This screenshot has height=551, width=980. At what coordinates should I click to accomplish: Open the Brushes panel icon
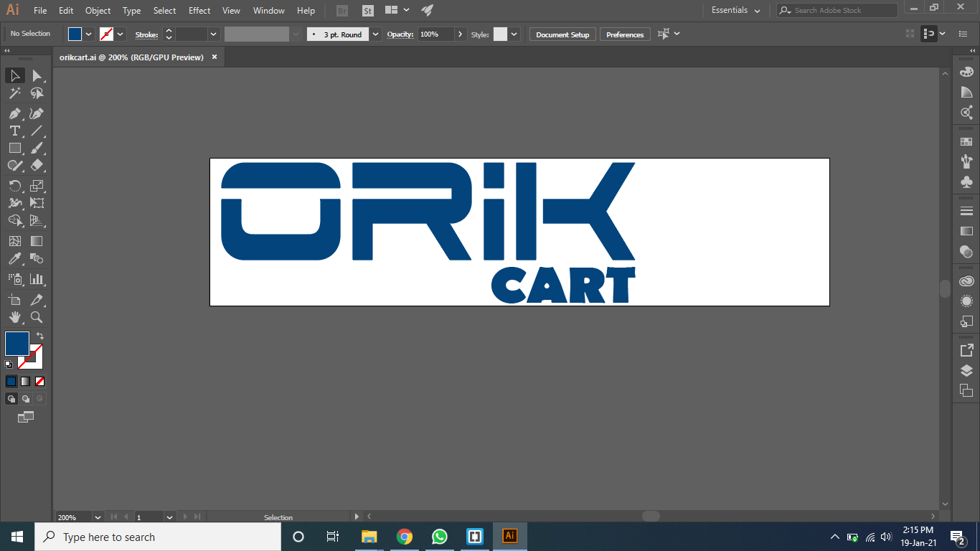pyautogui.click(x=966, y=161)
